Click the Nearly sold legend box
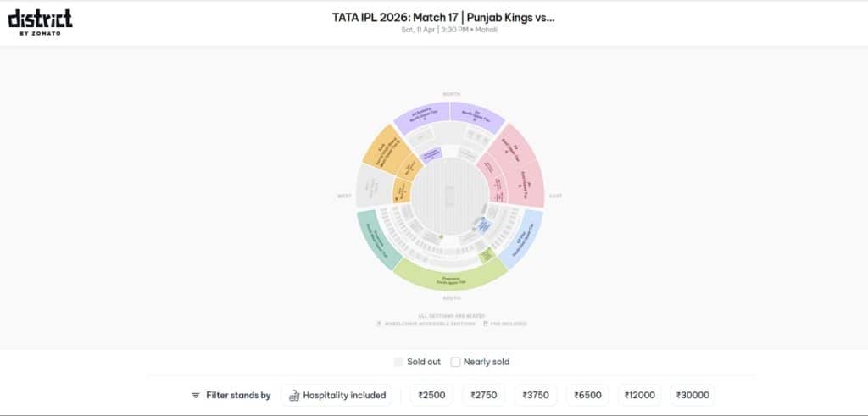This screenshot has height=416, width=868. pyautogui.click(x=455, y=362)
